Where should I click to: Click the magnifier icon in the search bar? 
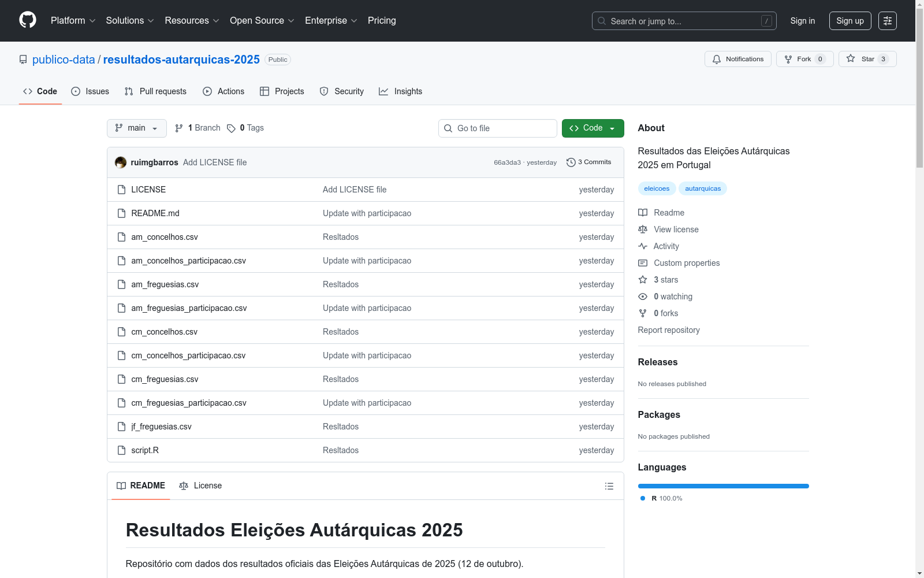coord(602,21)
